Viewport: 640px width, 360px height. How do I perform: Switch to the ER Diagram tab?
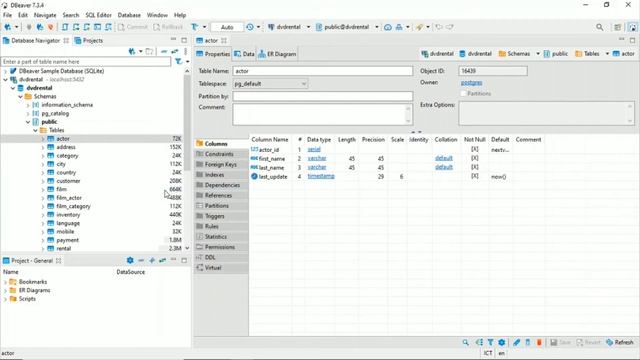pyautogui.click(x=277, y=54)
